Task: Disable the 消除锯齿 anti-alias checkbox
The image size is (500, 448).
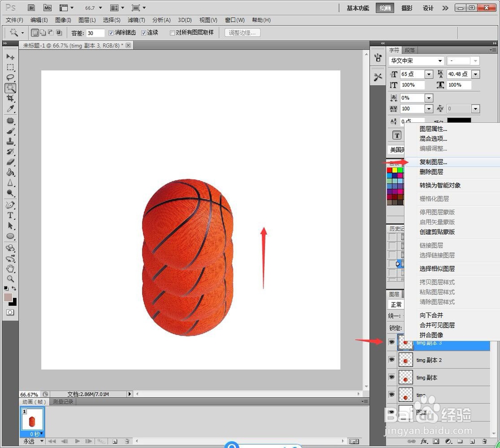Action: tap(111, 32)
